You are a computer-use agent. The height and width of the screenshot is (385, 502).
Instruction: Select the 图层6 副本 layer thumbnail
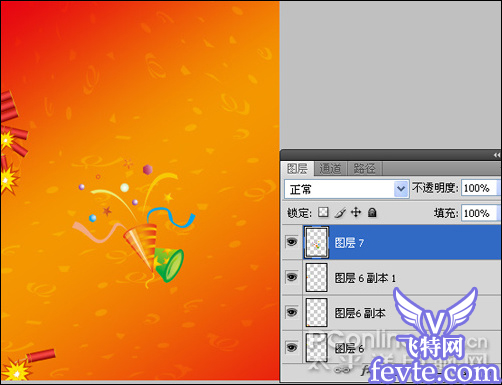(x=316, y=313)
